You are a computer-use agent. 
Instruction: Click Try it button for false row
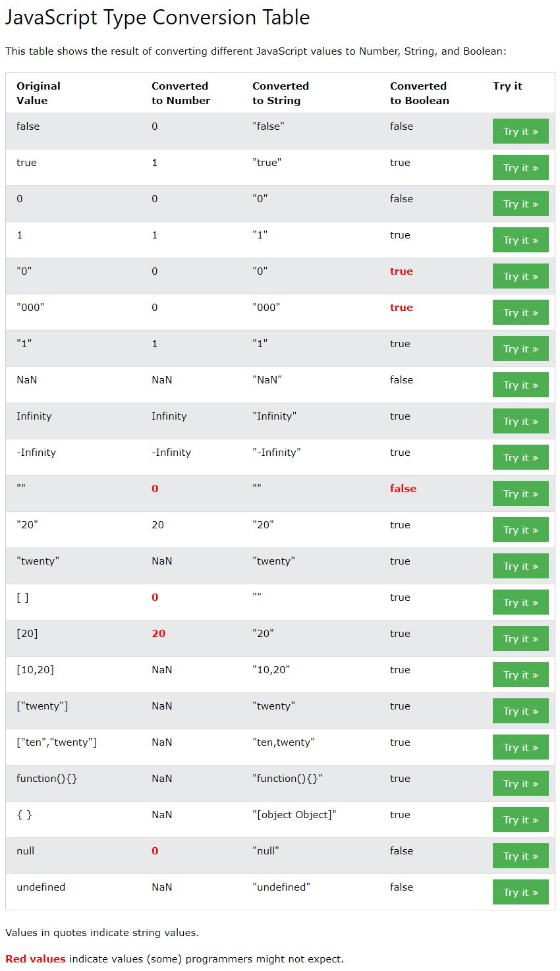pos(520,132)
